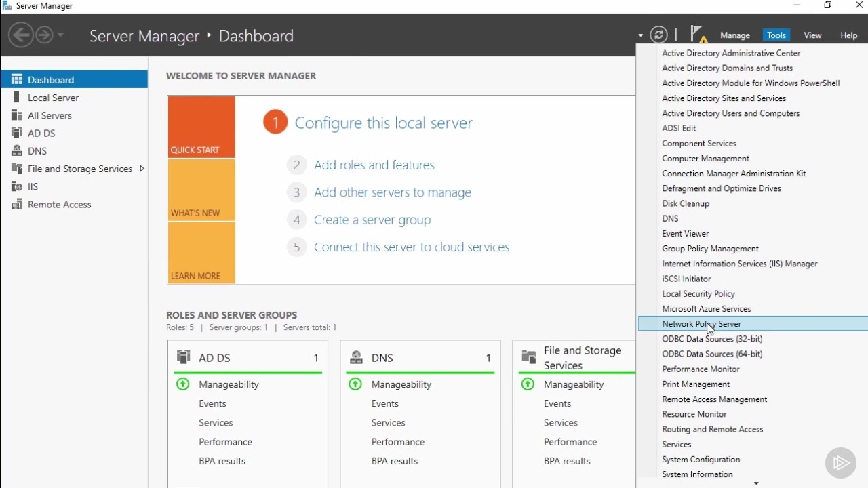Click the QUICK START tile
The width and height of the screenshot is (868, 488).
click(x=201, y=127)
